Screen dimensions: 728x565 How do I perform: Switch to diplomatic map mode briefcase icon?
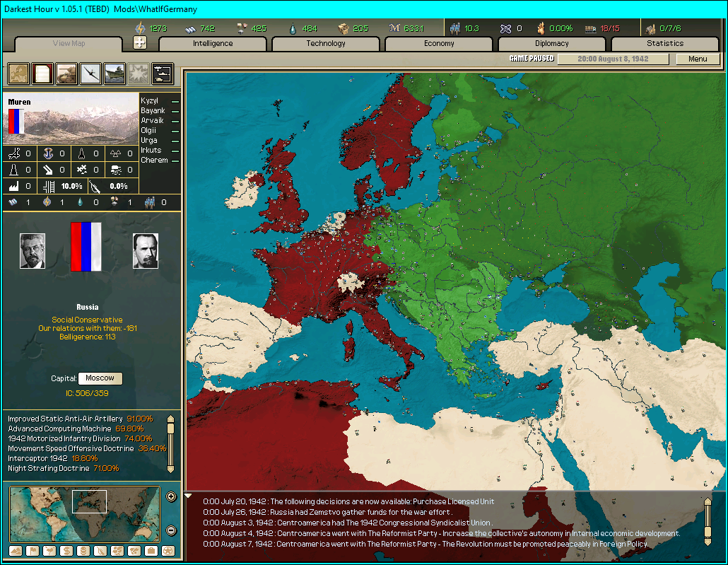(x=151, y=551)
